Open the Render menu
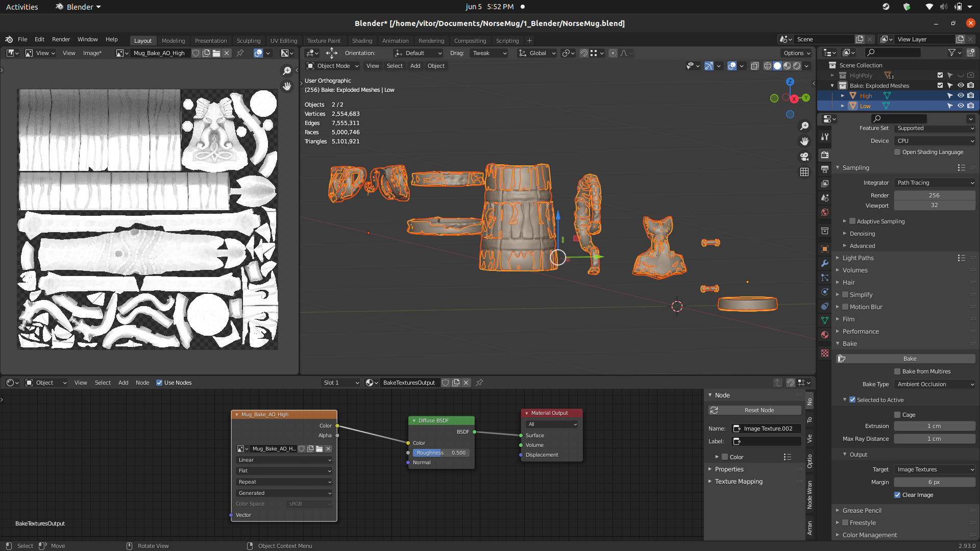This screenshot has height=551, width=980. pyautogui.click(x=61, y=39)
